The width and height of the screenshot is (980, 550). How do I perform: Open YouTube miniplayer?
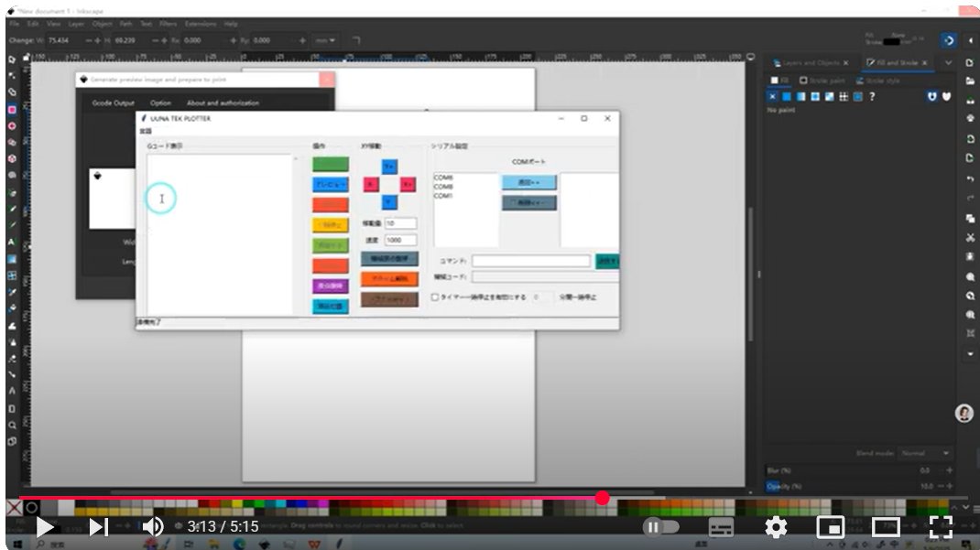(831, 527)
